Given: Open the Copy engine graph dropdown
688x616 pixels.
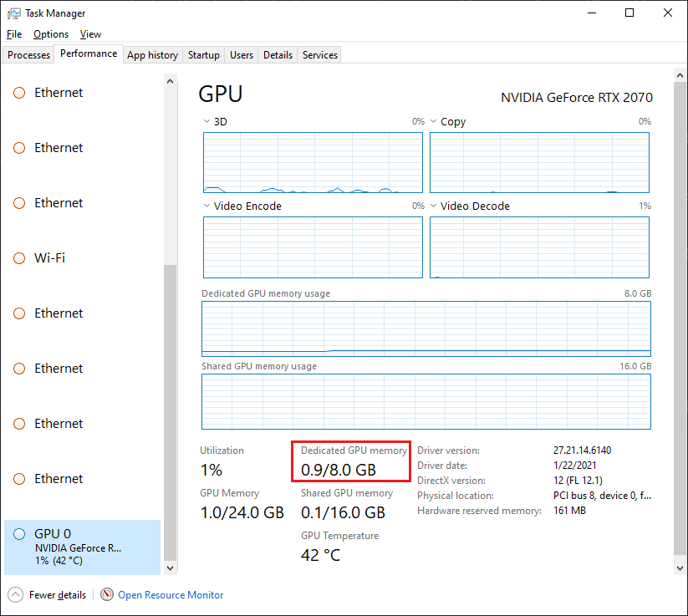Looking at the screenshot, I should coord(434,122).
